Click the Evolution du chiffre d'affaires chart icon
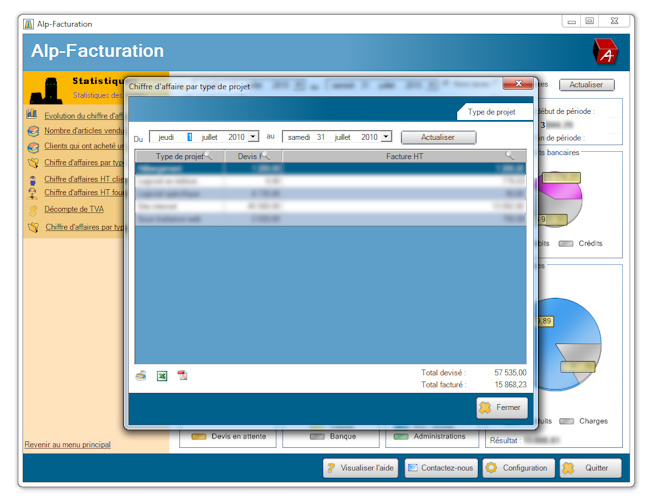650x498 pixels. point(32,116)
